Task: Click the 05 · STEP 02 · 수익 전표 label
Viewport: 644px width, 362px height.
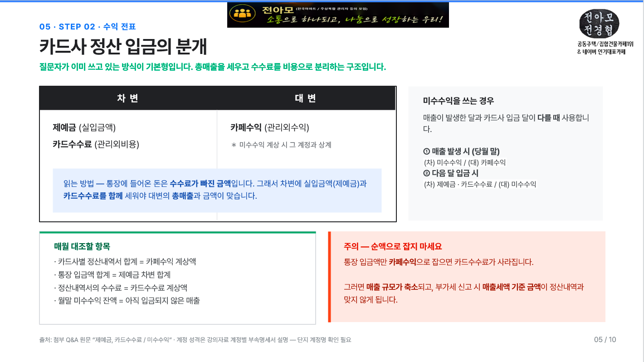Action: tap(88, 27)
